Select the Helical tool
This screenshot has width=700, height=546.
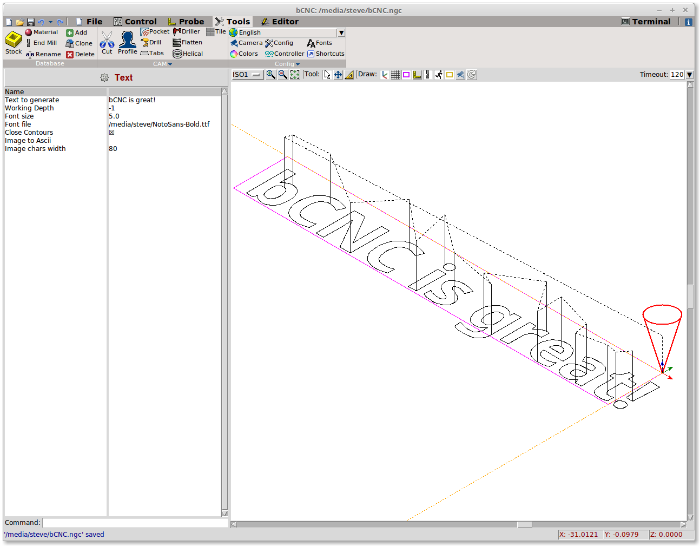188,54
